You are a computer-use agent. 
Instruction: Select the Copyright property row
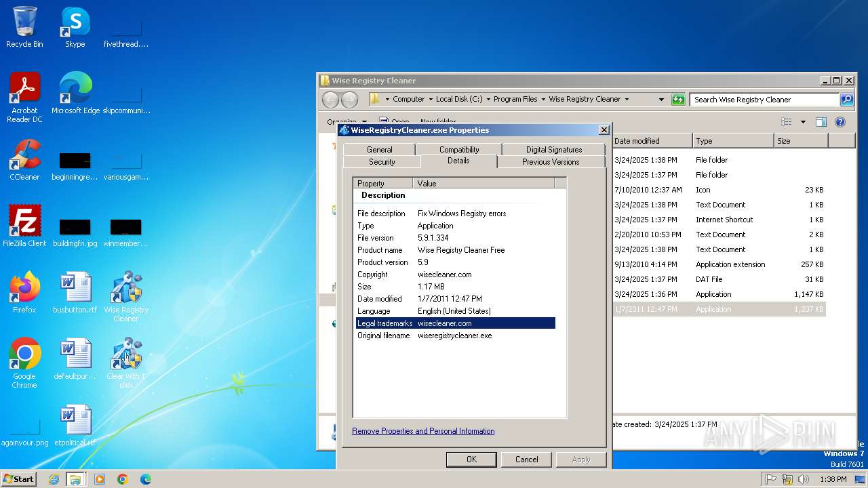point(456,274)
